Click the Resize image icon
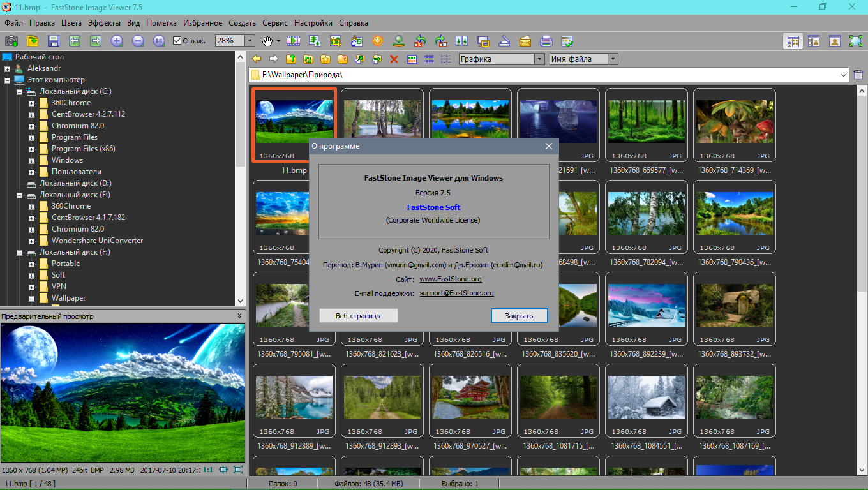The width and height of the screenshot is (868, 490). click(x=315, y=41)
